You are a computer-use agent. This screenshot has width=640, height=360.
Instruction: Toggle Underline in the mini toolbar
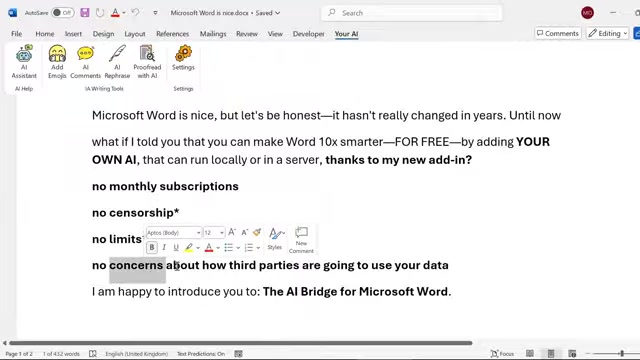tap(176, 247)
